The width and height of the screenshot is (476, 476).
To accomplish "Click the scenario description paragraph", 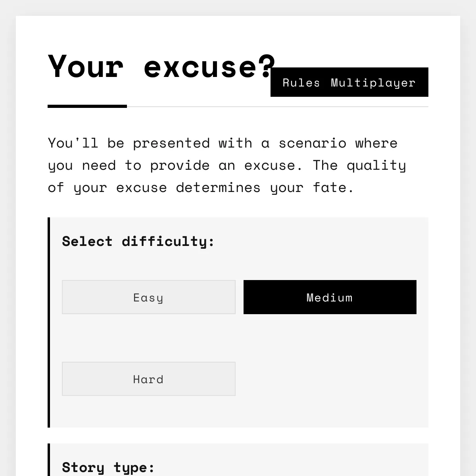I will coord(227,165).
